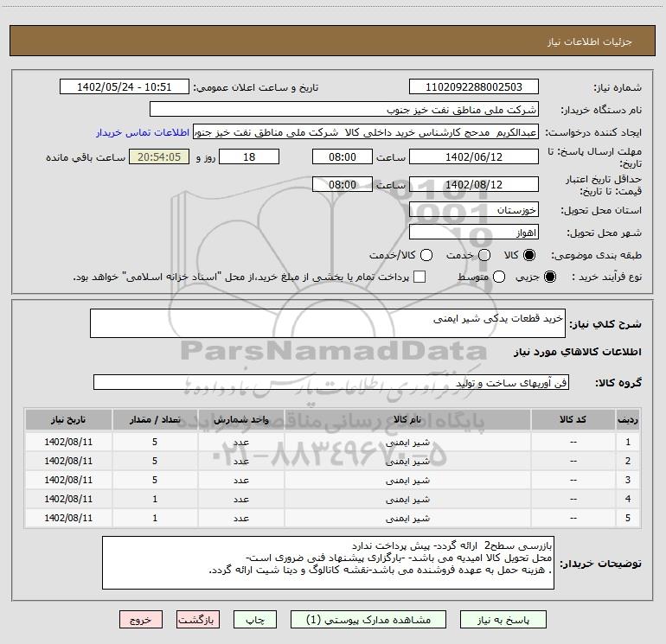
Task: Click the response deadline date 1402/06/12
Action: click(x=474, y=156)
